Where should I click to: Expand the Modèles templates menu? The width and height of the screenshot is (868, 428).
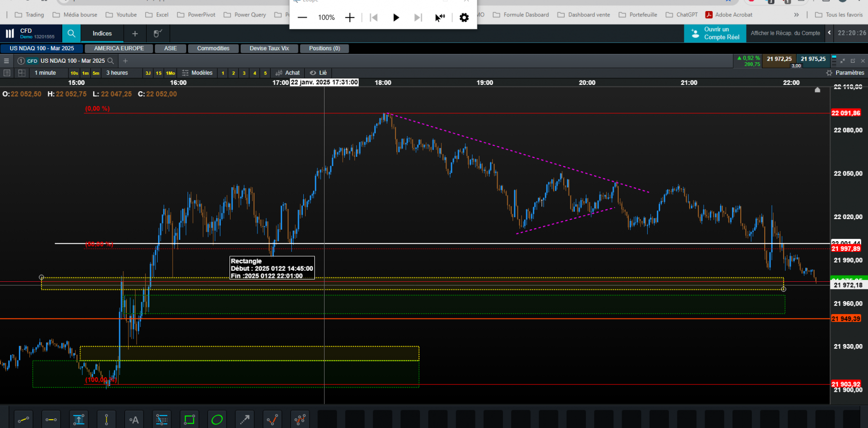(197, 73)
